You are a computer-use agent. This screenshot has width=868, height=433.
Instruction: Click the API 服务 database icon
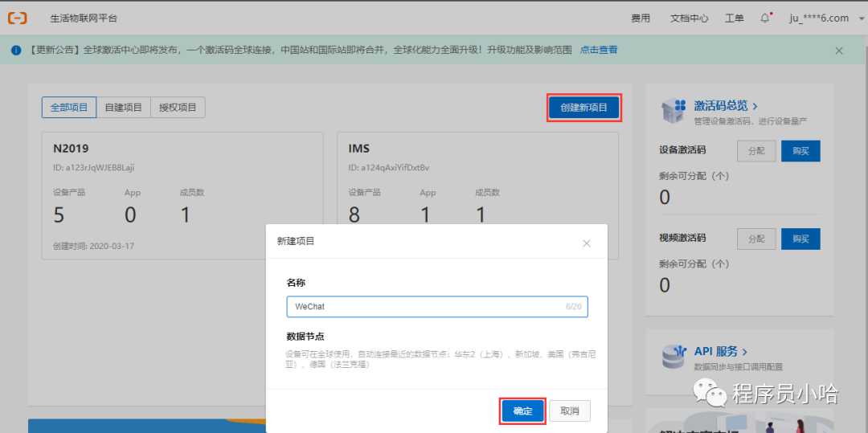tap(674, 356)
